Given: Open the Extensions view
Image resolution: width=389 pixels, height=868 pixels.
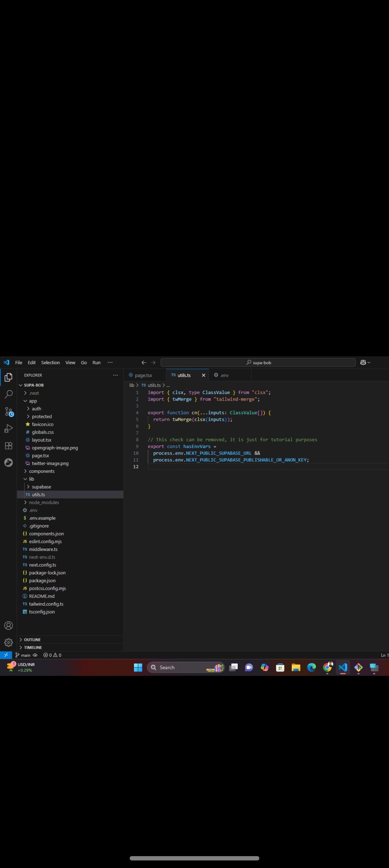Looking at the screenshot, I should (8, 446).
